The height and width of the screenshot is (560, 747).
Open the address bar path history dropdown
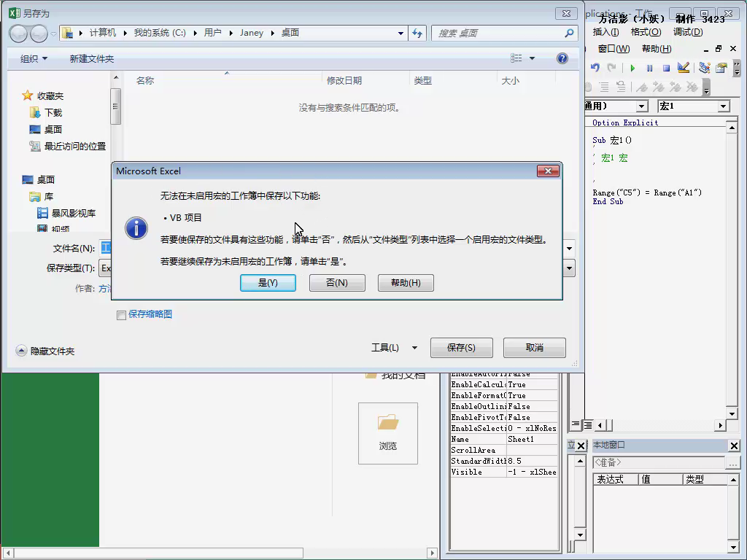pyautogui.click(x=400, y=33)
